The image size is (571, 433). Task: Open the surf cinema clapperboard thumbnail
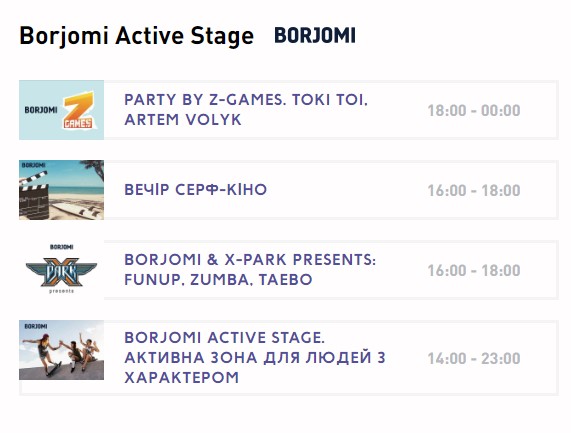coord(61,190)
